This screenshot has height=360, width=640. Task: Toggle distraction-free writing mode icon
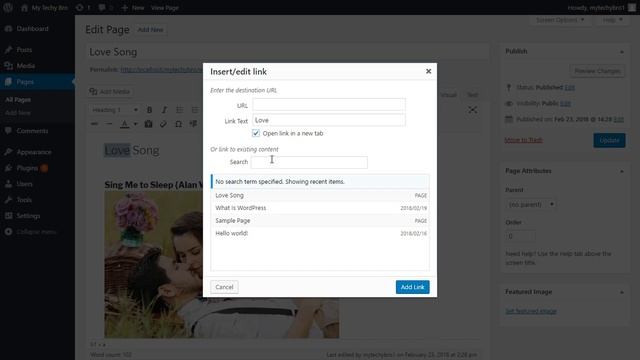[473, 110]
